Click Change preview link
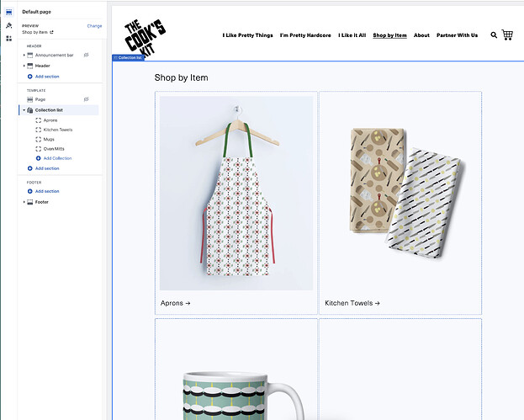Image resolution: width=524 pixels, height=420 pixels. click(94, 26)
